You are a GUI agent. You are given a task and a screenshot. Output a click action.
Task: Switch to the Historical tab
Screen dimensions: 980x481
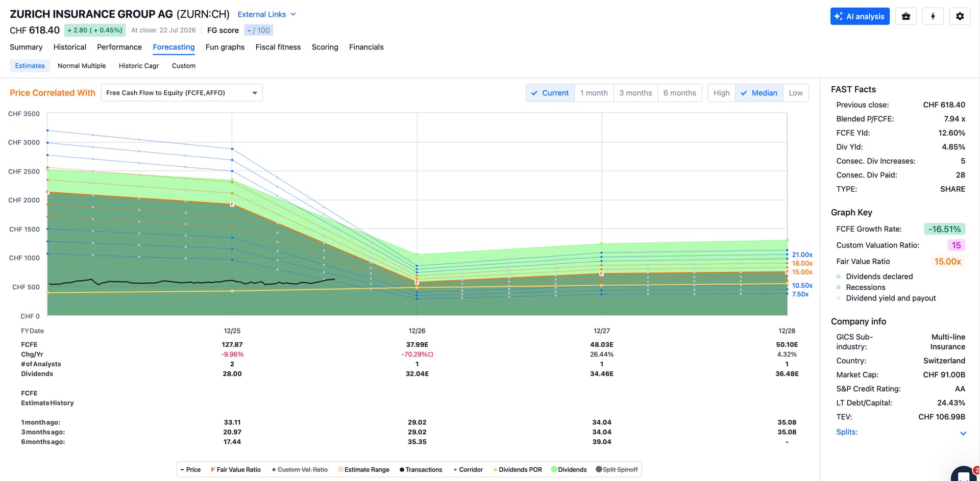click(x=70, y=47)
